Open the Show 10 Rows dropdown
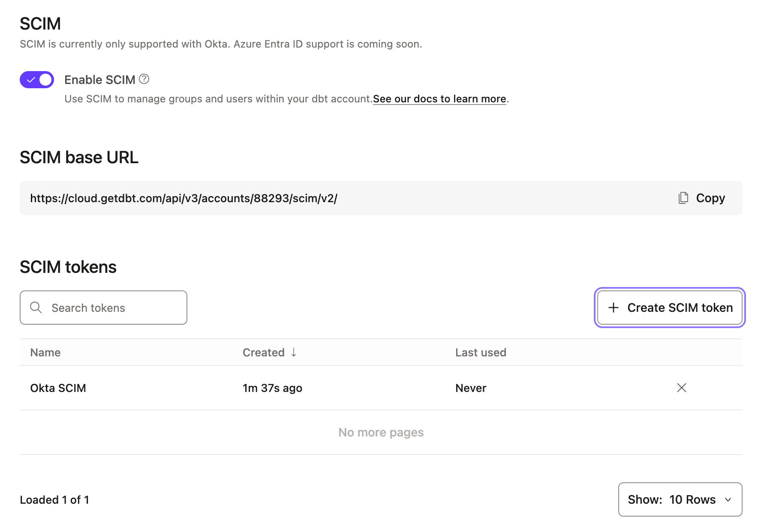The image size is (764, 532). point(680,499)
